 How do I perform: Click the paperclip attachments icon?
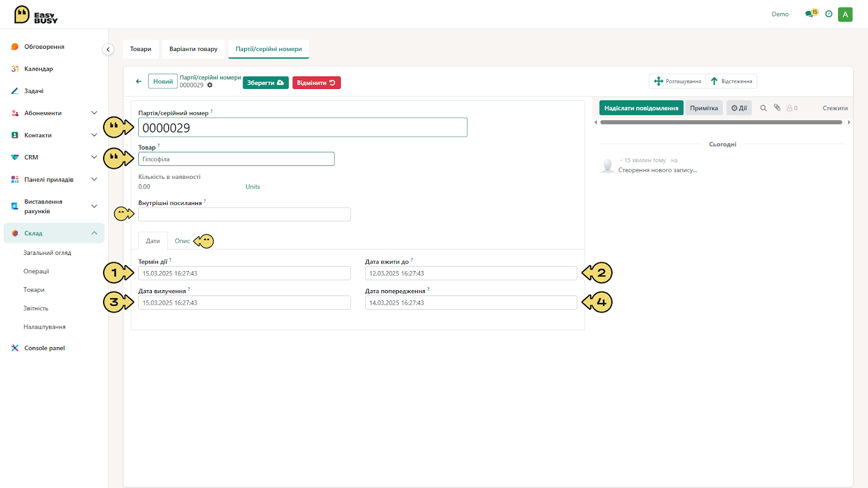pyautogui.click(x=777, y=108)
